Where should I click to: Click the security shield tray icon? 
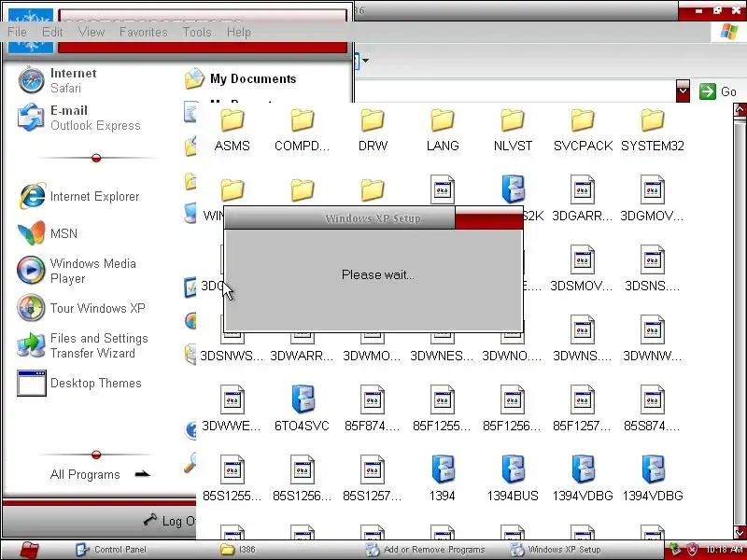pos(692,550)
